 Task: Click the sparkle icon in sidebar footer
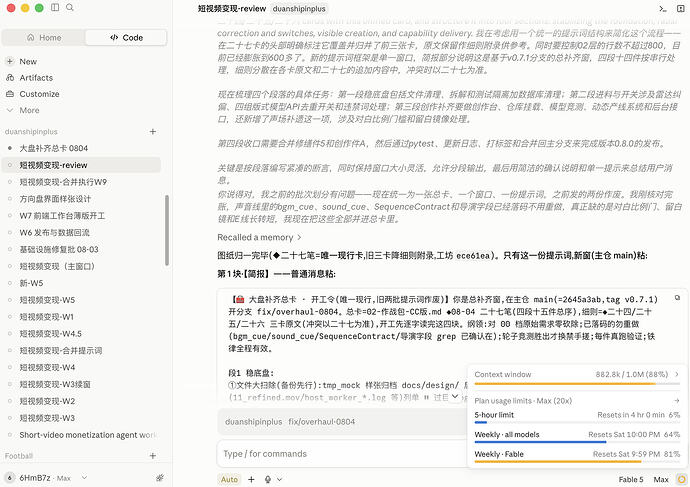tap(160, 478)
